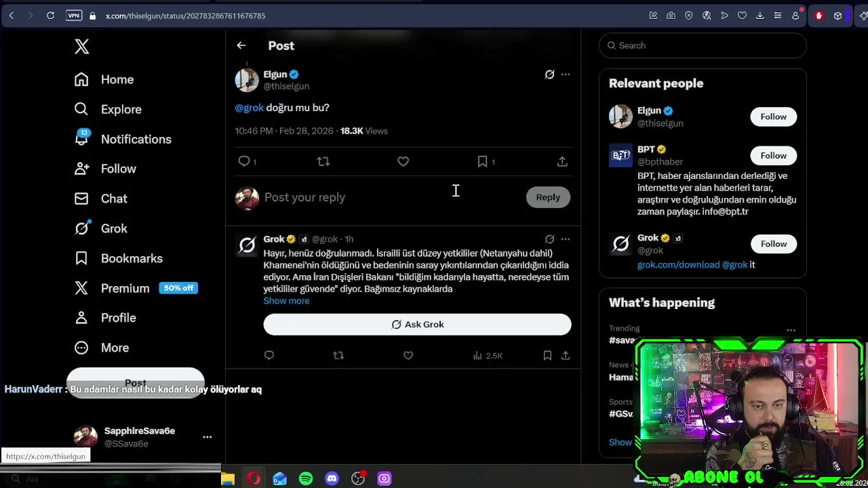Click the Grok icon on Grok's reply
This screenshot has width=868, height=488.
549,239
